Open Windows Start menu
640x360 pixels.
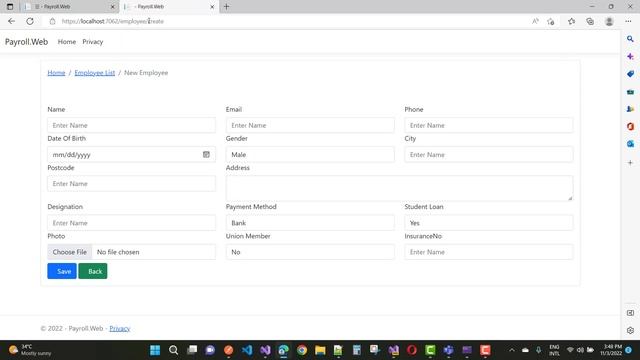[155, 350]
